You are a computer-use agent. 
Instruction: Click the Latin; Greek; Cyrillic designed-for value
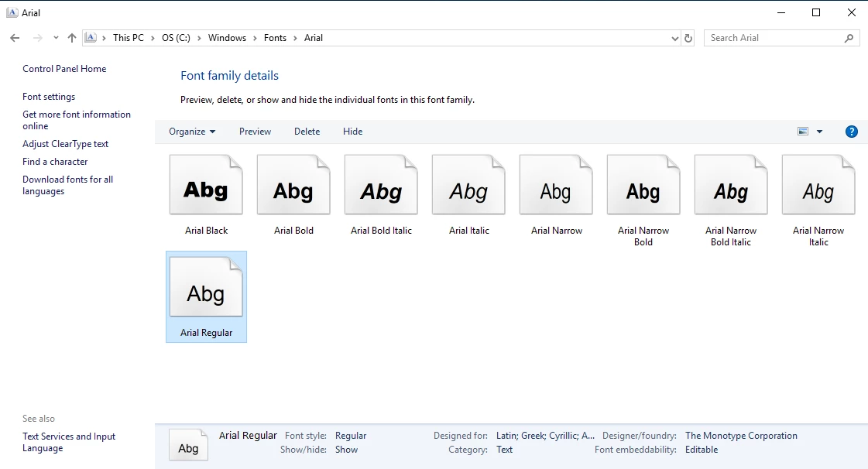point(545,436)
